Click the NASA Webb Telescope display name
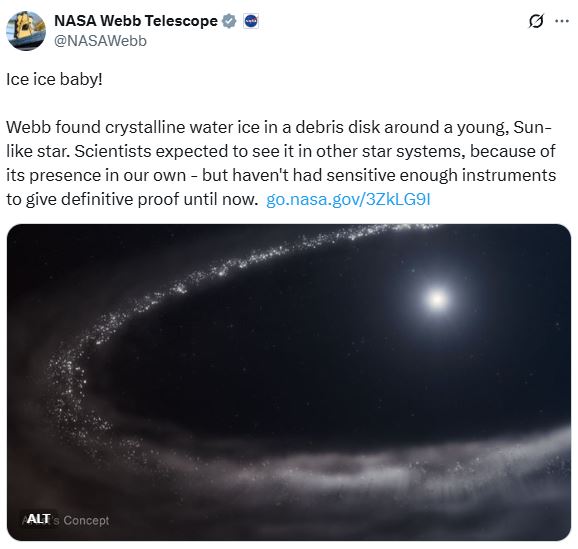The height and width of the screenshot is (549, 578). pyautogui.click(x=136, y=21)
